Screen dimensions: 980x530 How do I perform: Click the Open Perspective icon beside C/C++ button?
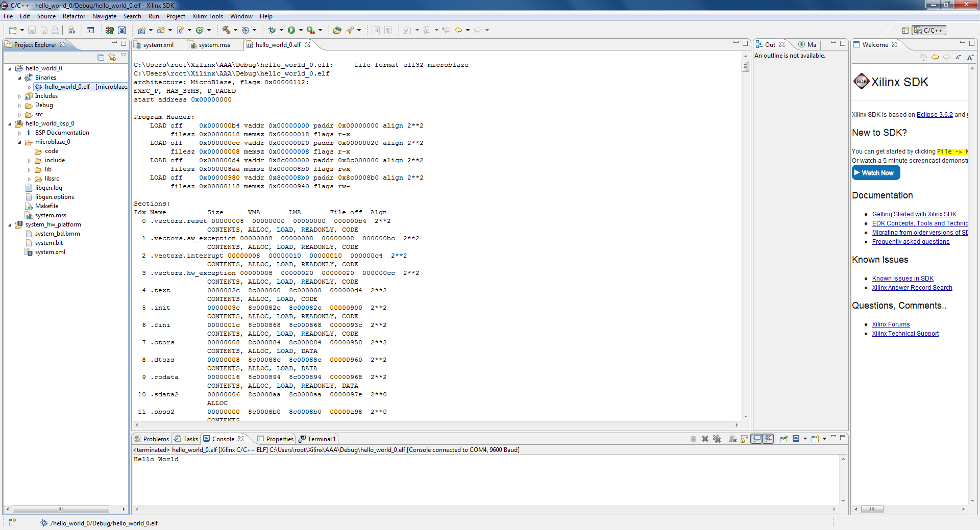point(905,30)
